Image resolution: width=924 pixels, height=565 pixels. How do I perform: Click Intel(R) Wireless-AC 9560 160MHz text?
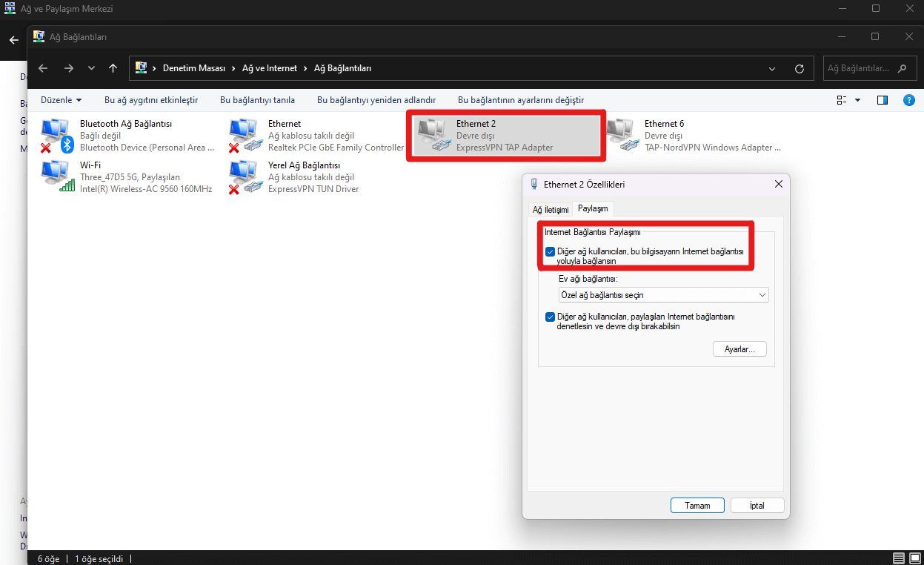pos(146,189)
